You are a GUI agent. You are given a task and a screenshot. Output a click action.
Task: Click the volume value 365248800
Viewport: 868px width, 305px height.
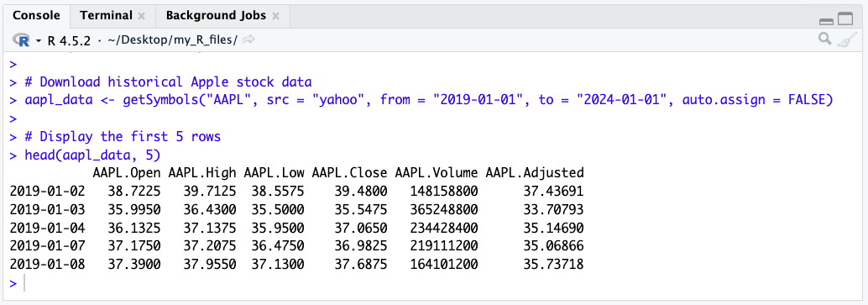click(444, 209)
